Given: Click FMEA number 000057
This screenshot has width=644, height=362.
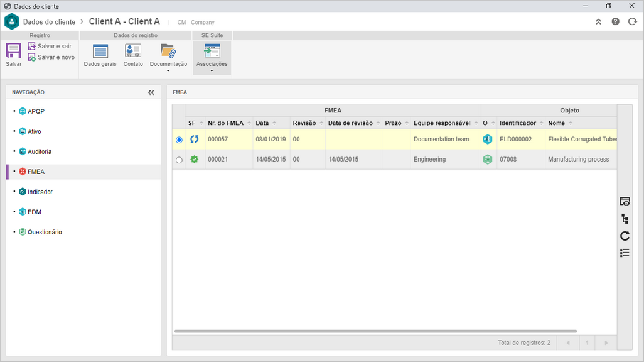Looking at the screenshot, I should coord(218,139).
